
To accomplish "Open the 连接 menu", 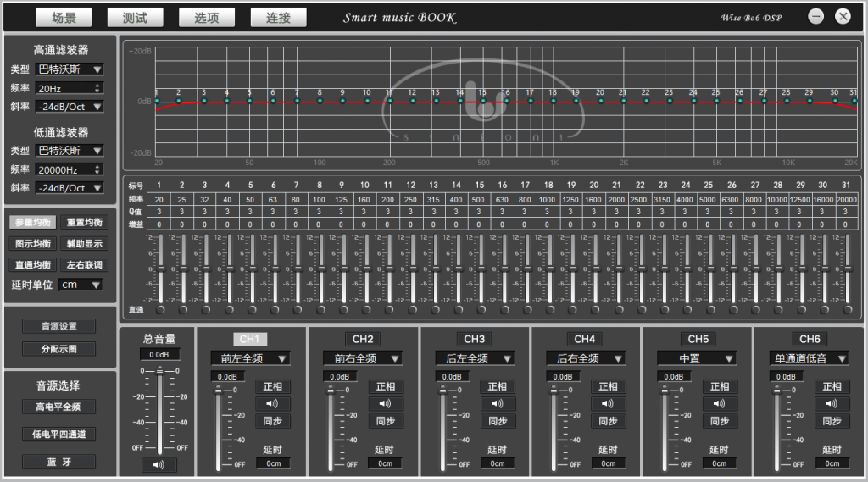I will pyautogui.click(x=278, y=18).
